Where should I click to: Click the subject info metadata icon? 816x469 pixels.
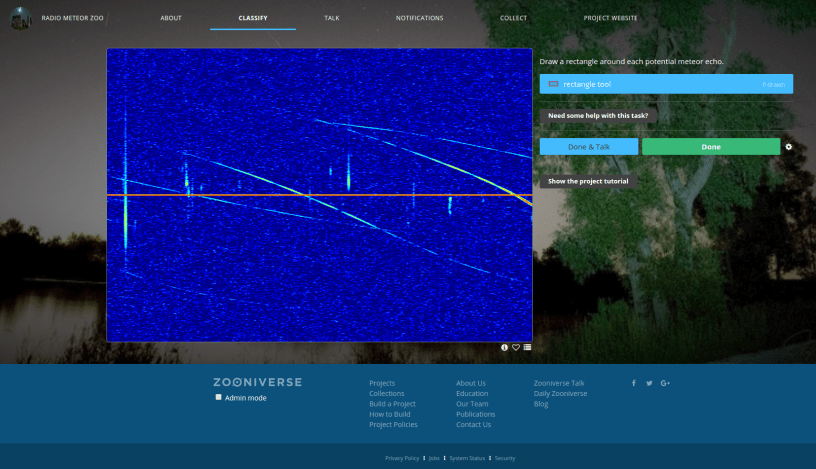505,348
